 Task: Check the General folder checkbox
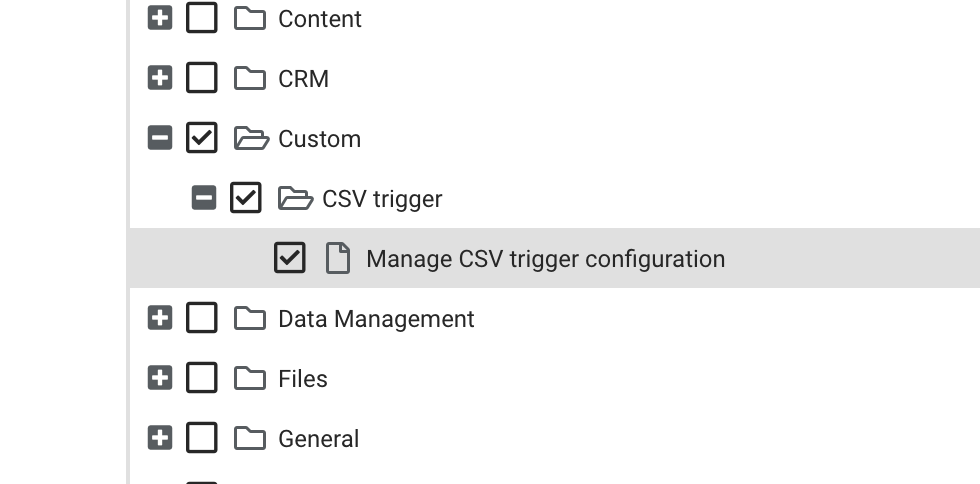point(202,438)
